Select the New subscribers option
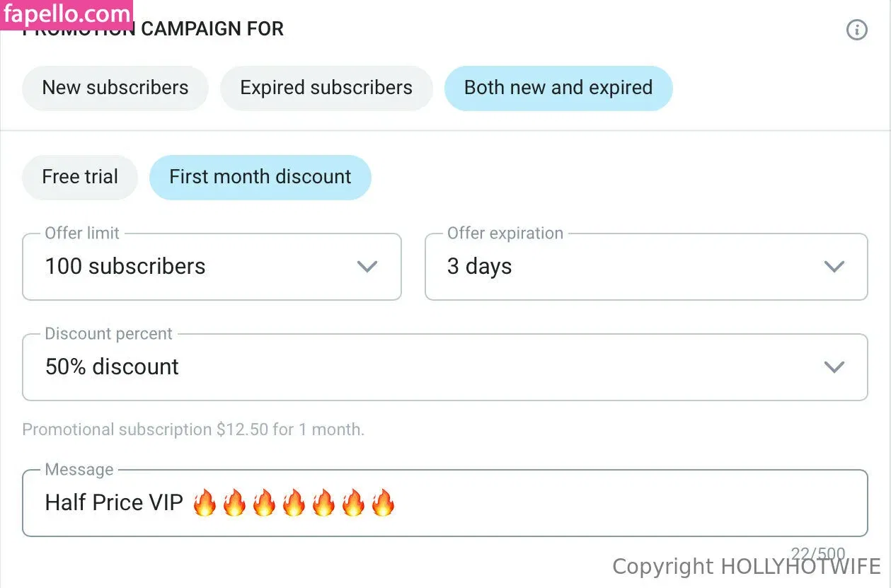Viewport: 891px width, 588px height. coord(115,88)
